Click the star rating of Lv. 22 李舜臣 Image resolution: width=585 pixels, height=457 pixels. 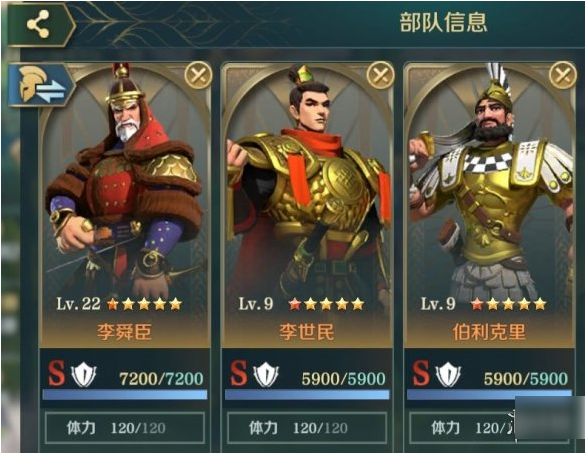[x=144, y=304]
